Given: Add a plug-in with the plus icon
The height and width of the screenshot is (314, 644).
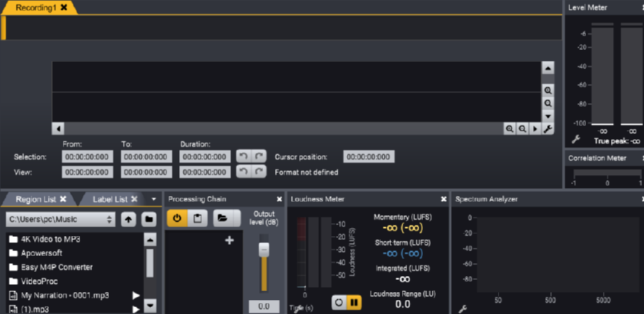Looking at the screenshot, I should coord(229,241).
